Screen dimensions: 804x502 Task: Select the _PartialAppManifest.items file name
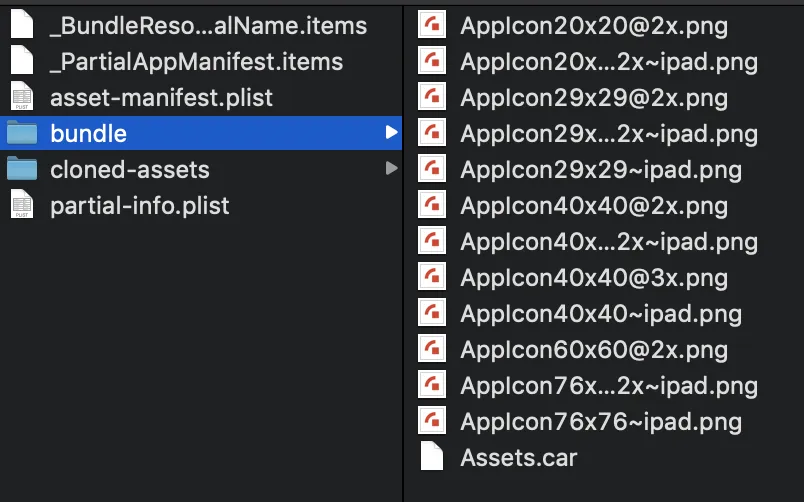click(196, 62)
